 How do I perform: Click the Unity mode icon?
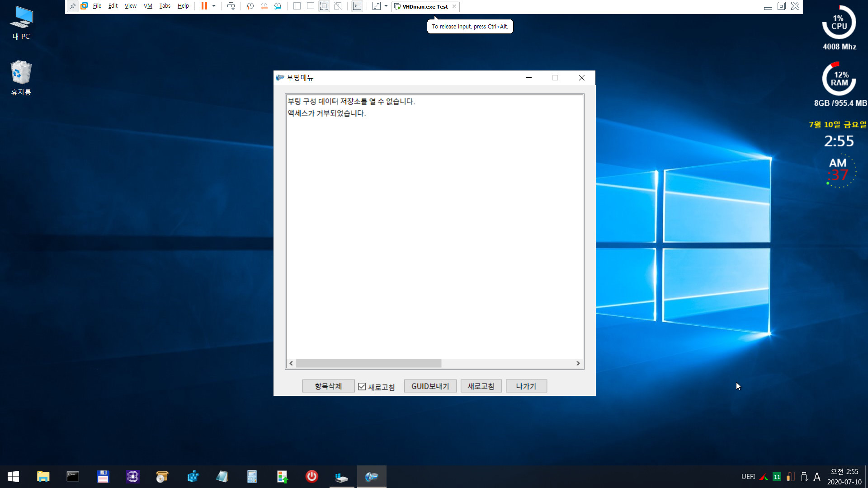coord(338,6)
